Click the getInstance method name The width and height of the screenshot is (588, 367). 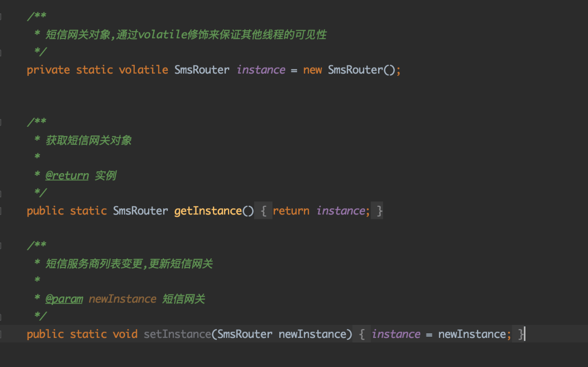tap(208, 211)
